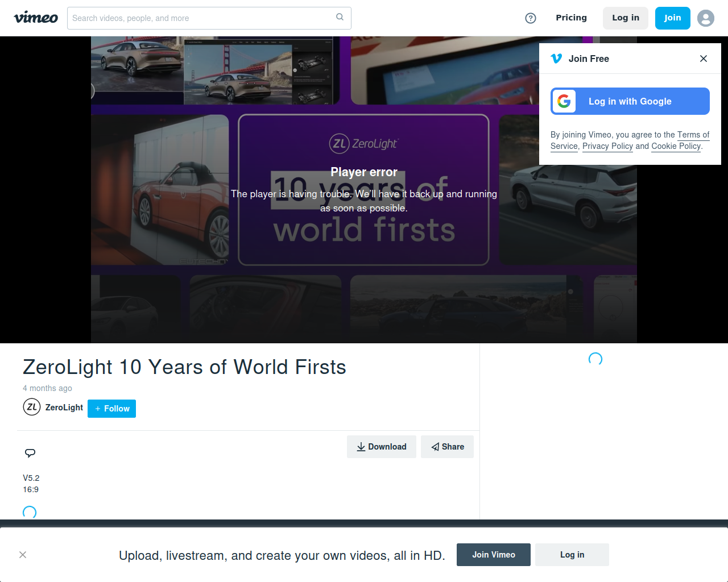Open the Pricing page
Image resolution: width=728 pixels, height=582 pixels.
tap(571, 18)
